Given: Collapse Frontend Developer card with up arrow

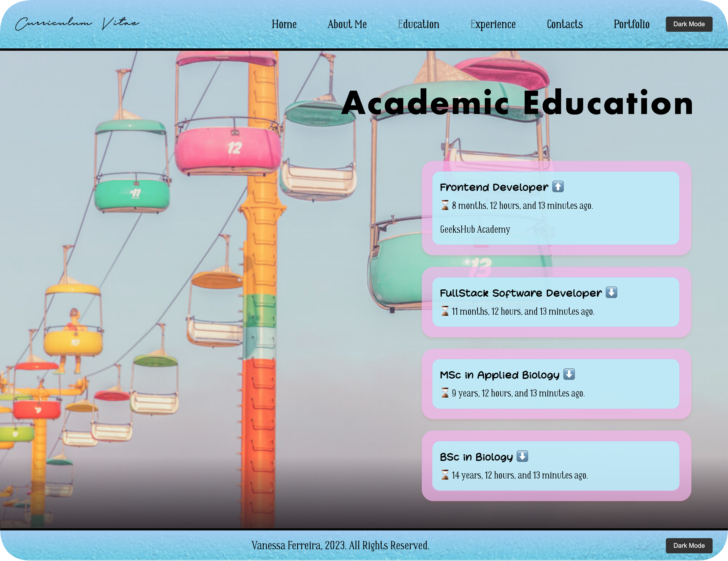Looking at the screenshot, I should (558, 186).
